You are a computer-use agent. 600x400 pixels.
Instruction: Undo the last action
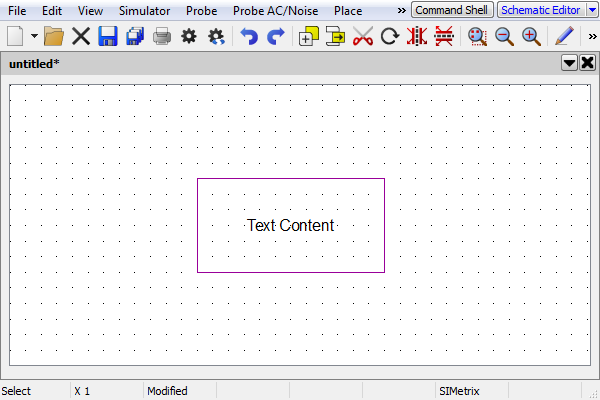(x=249, y=36)
